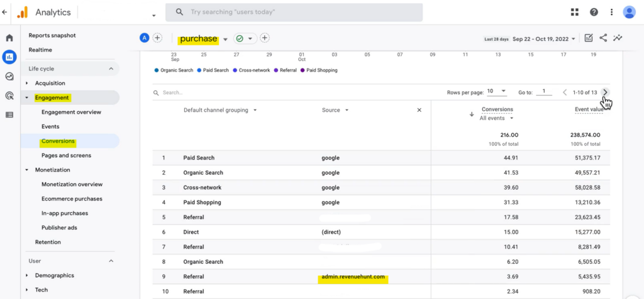644x299 pixels.
Task: Open the three-dot more options menu
Action: point(611,13)
